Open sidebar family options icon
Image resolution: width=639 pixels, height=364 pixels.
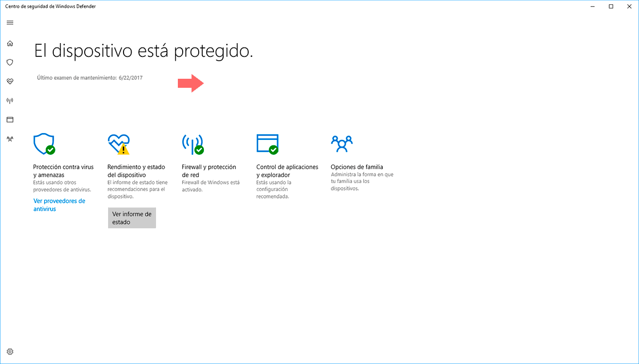[10, 138]
